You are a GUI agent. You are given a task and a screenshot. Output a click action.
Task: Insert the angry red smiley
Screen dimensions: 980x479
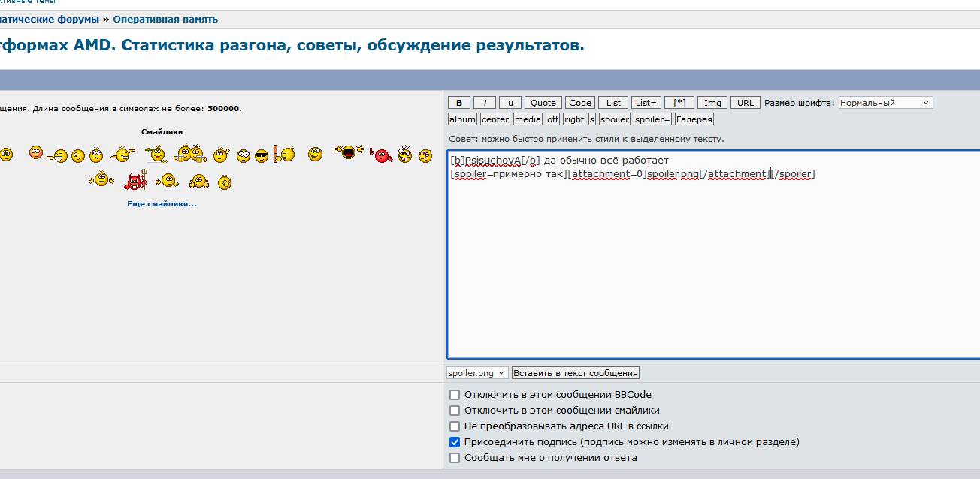pos(382,155)
